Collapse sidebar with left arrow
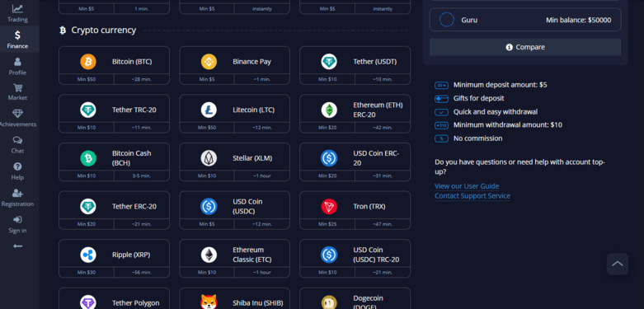Screen dimensions: 644x309 tap(17, 246)
